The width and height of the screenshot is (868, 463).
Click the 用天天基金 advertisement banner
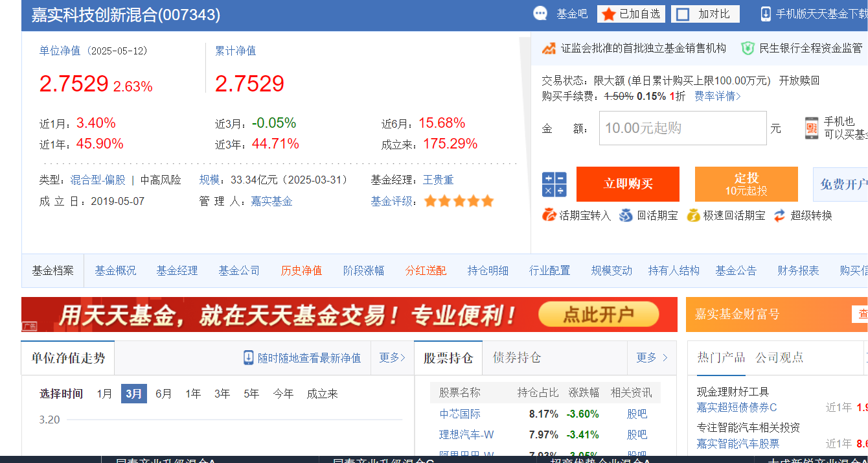[349, 315]
